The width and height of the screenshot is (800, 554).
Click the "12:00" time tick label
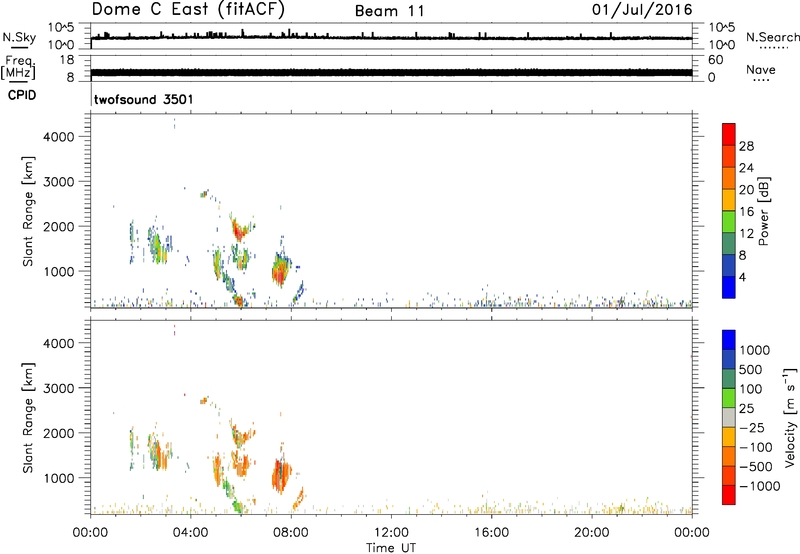(x=391, y=533)
